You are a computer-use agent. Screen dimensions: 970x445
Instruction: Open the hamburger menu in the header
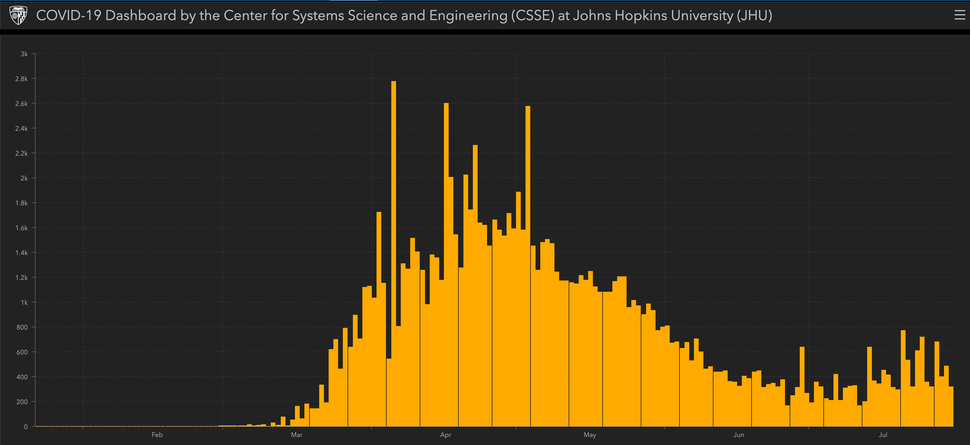tap(959, 17)
